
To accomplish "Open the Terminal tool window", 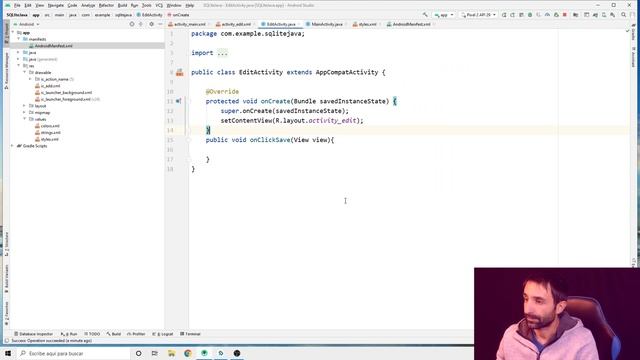I will point(191,334).
